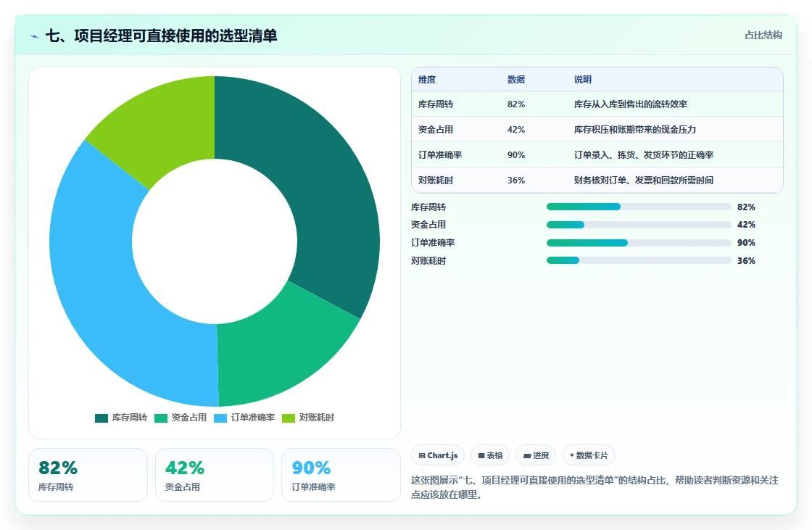Click the 维度 column header

click(x=427, y=79)
